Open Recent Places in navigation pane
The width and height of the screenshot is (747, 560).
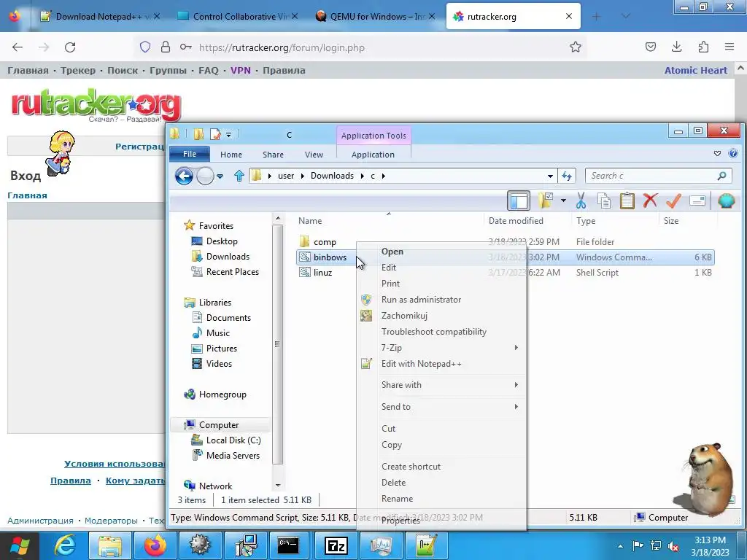pos(233,272)
